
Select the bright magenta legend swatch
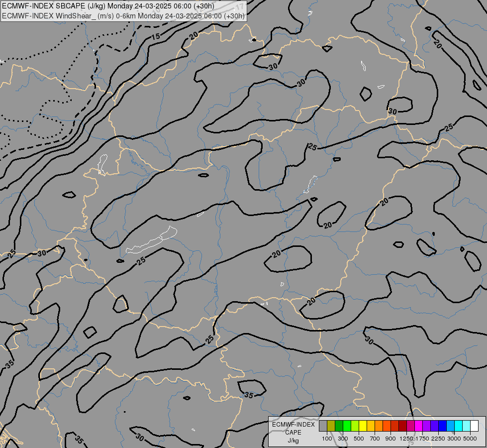419,426
